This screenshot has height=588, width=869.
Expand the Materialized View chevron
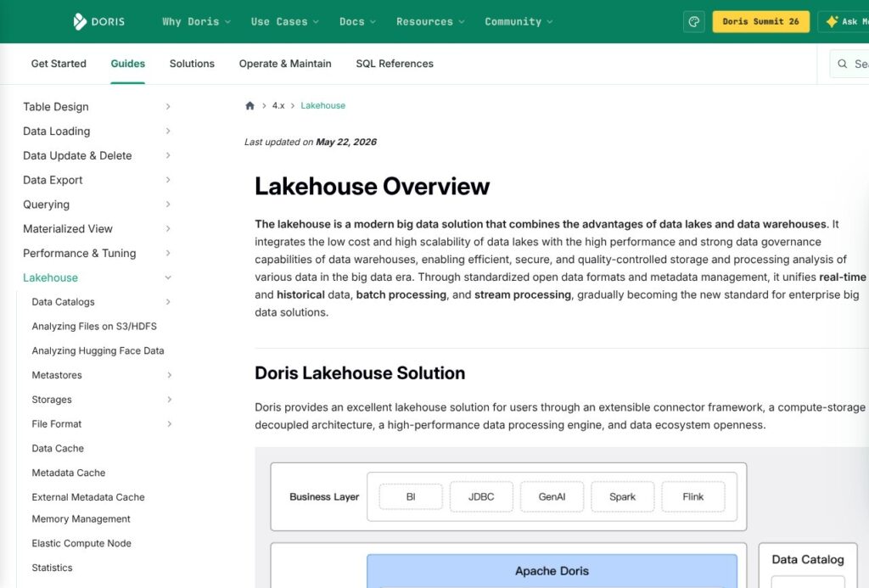(x=168, y=228)
